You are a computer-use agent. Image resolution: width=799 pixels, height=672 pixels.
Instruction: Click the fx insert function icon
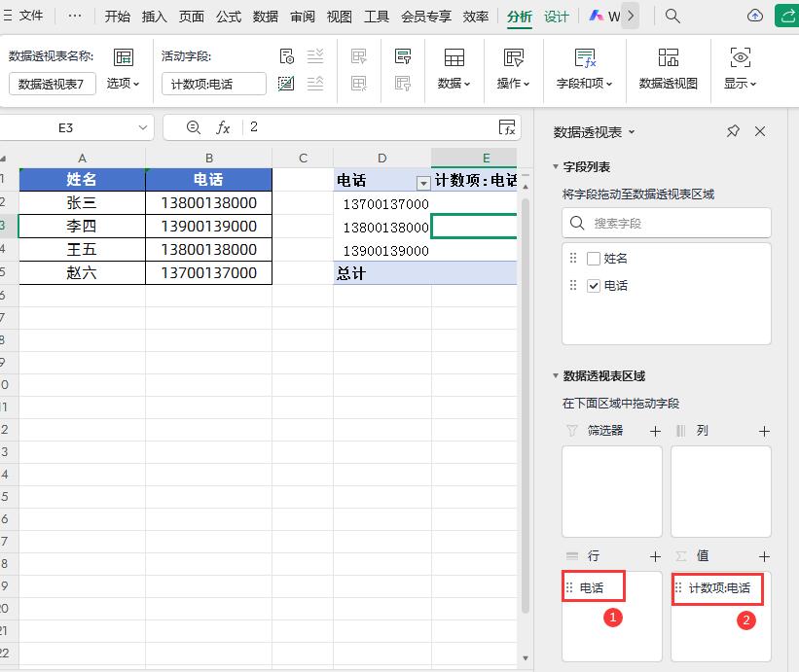223,127
